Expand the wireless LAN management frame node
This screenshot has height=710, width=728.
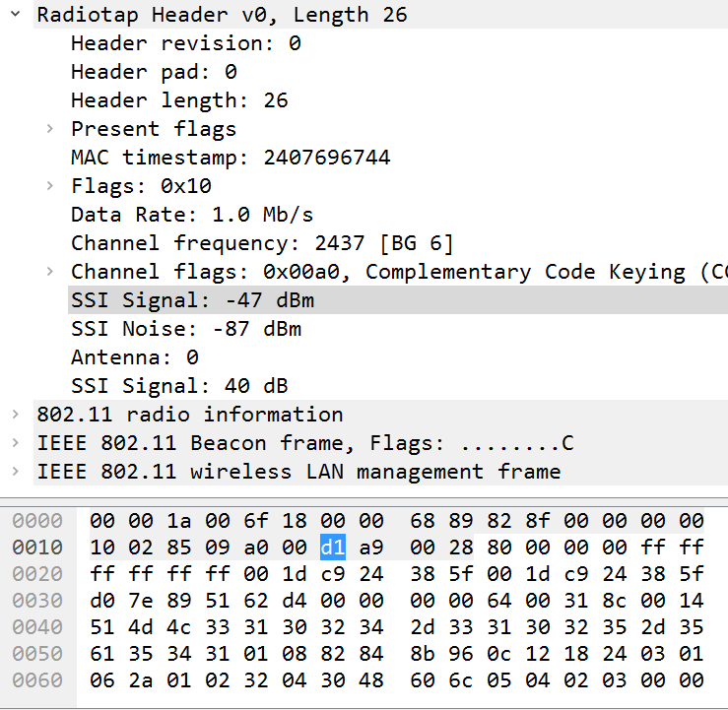16,472
